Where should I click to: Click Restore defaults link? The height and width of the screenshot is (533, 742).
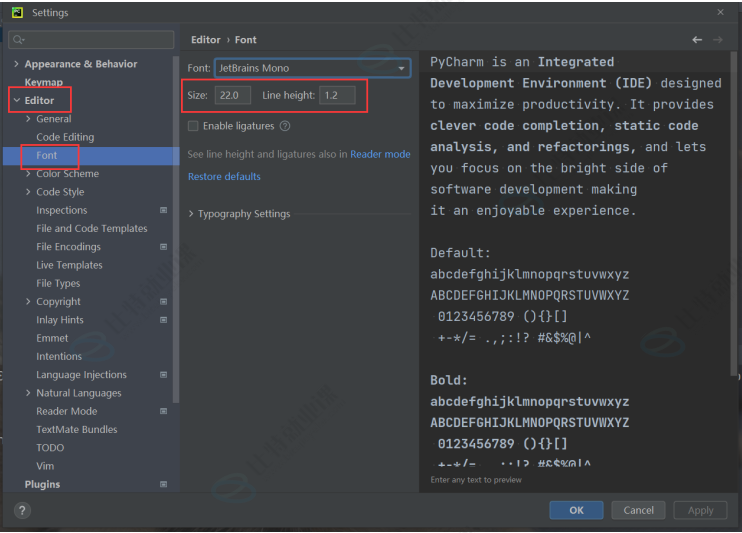(224, 177)
